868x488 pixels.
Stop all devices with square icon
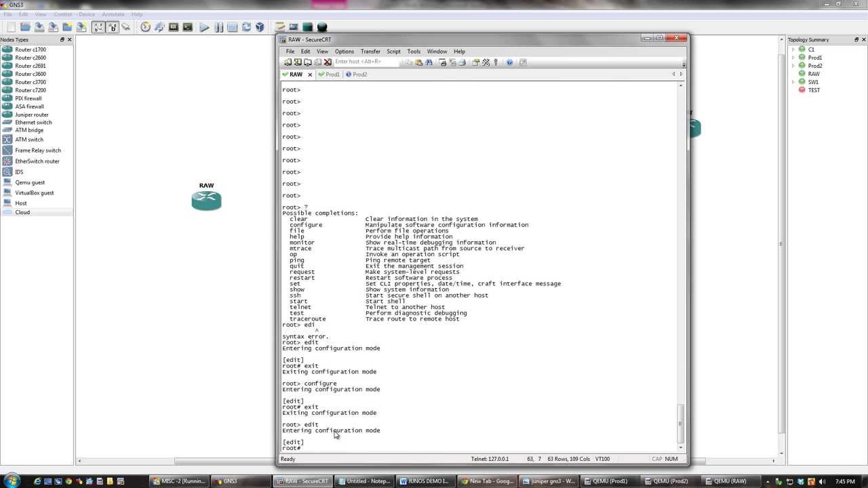pos(232,27)
